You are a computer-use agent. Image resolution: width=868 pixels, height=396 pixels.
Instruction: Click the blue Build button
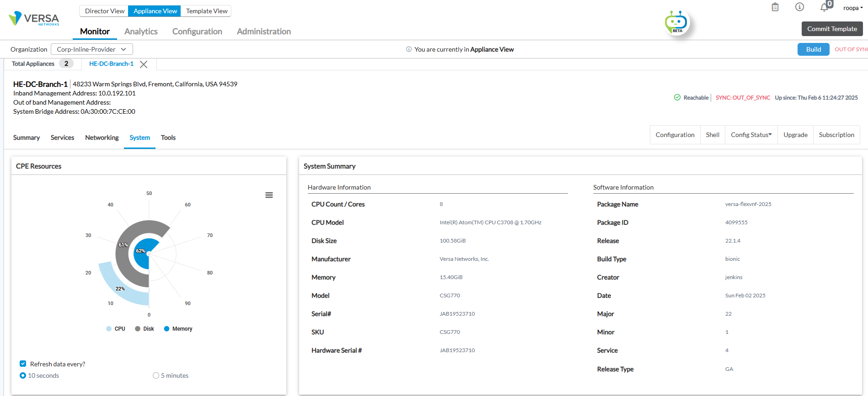click(813, 49)
